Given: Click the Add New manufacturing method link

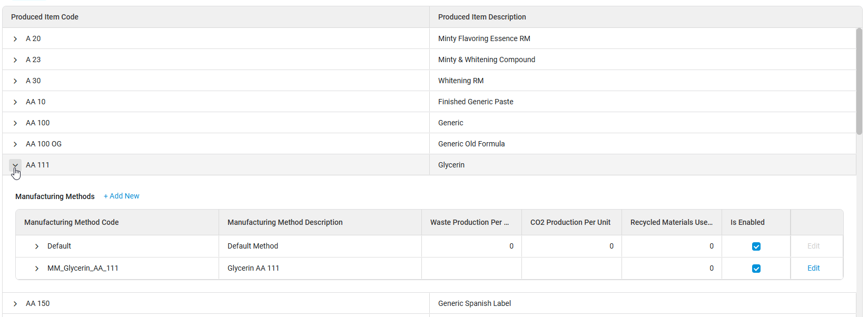Looking at the screenshot, I should pos(122,196).
